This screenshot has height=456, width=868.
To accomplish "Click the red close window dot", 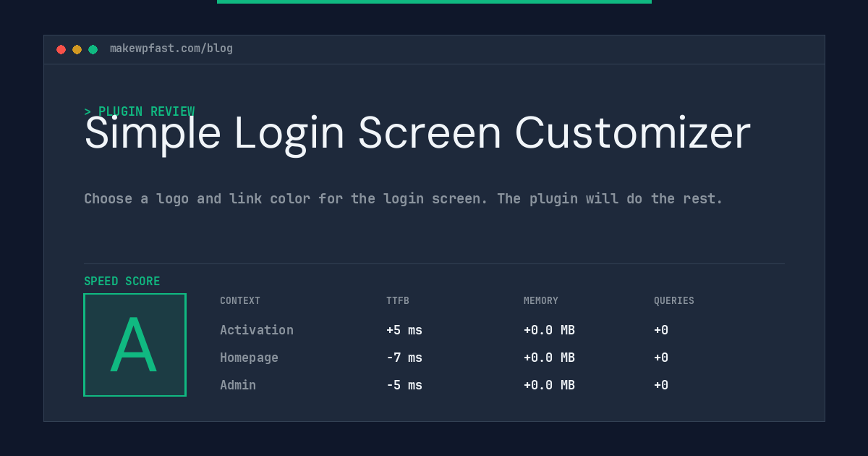I will click(61, 49).
